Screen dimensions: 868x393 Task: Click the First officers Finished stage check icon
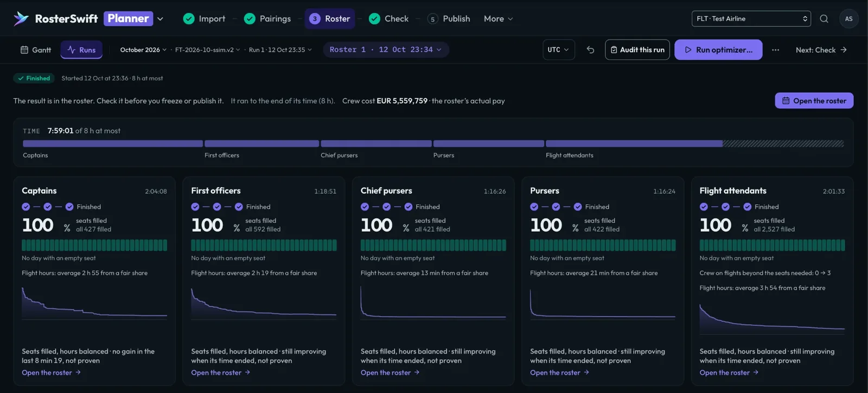[x=239, y=207]
